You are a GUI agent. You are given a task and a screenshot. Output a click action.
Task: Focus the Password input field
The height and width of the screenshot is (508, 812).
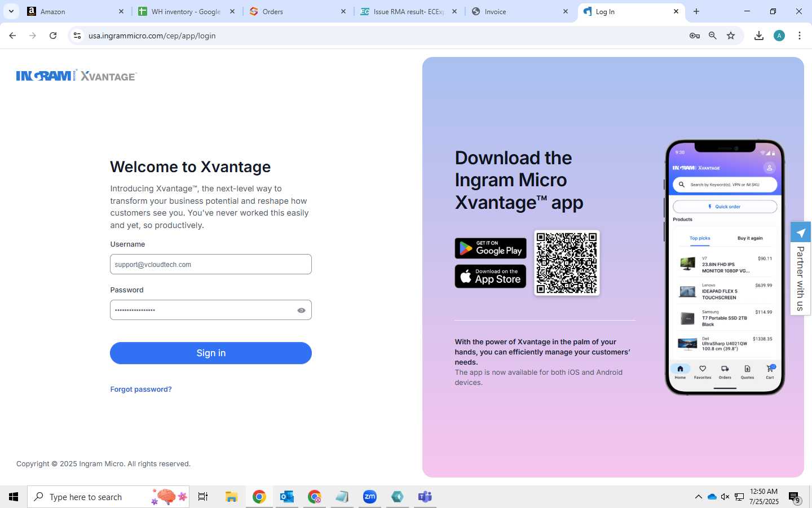(x=211, y=310)
